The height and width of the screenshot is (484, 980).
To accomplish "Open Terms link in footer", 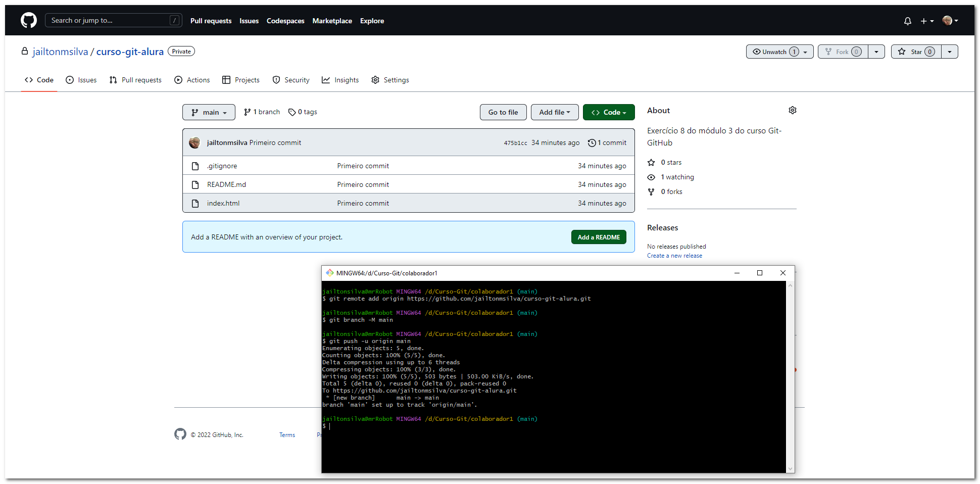I will 287,435.
